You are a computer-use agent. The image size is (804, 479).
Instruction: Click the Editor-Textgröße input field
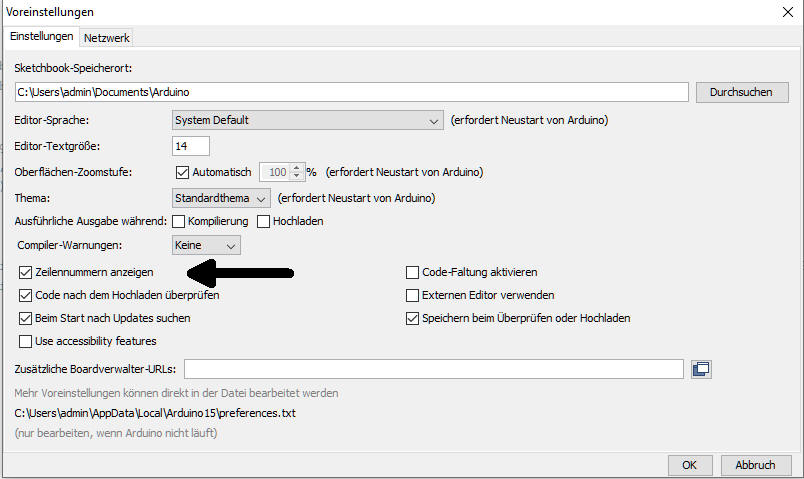pos(191,146)
